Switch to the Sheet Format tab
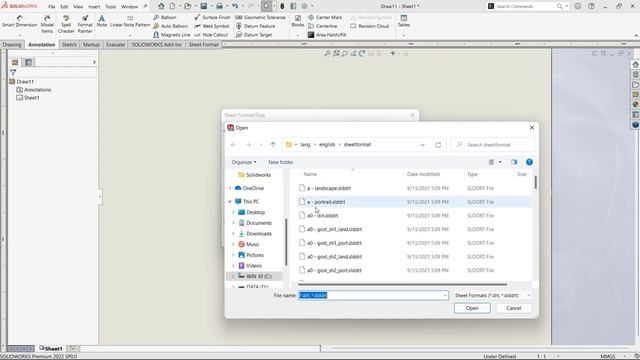The height and width of the screenshot is (360, 640). pyautogui.click(x=203, y=44)
